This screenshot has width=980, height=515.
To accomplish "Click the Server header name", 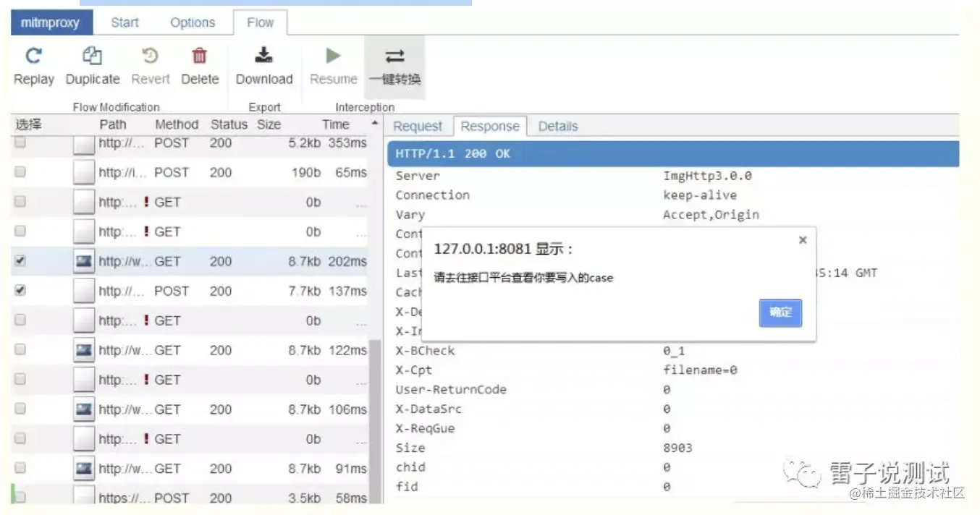I will tap(417, 176).
